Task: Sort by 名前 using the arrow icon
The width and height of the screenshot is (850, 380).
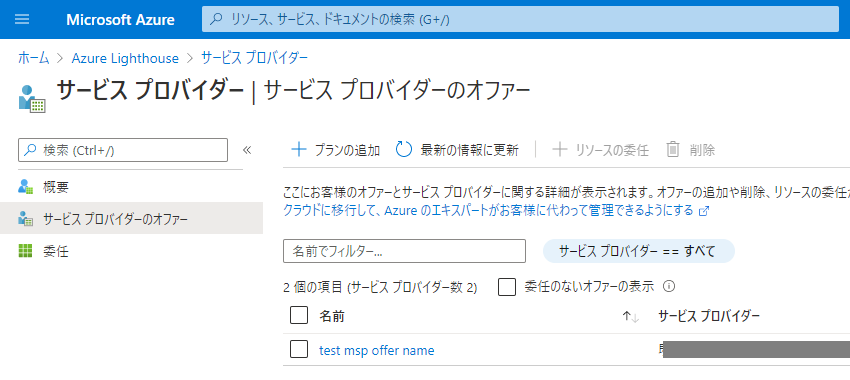Action: point(630,317)
